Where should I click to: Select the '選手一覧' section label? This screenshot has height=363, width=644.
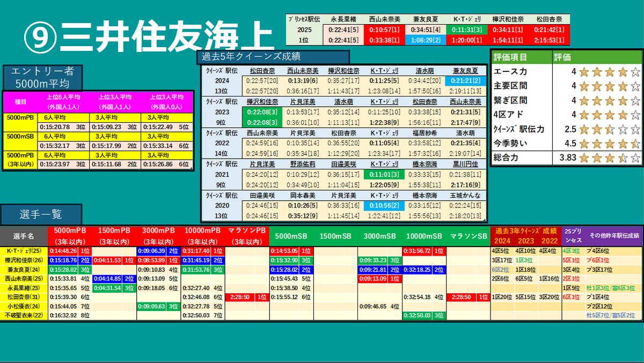[41, 214]
